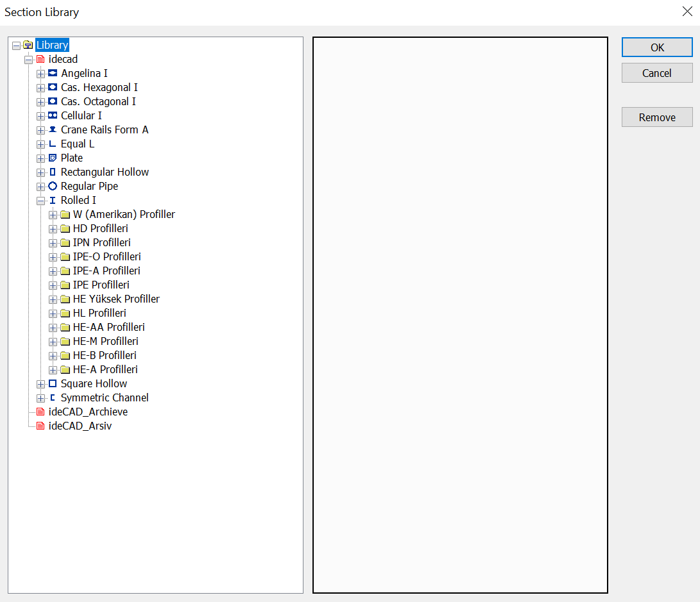
Task: Click the Remove button
Action: (x=656, y=117)
